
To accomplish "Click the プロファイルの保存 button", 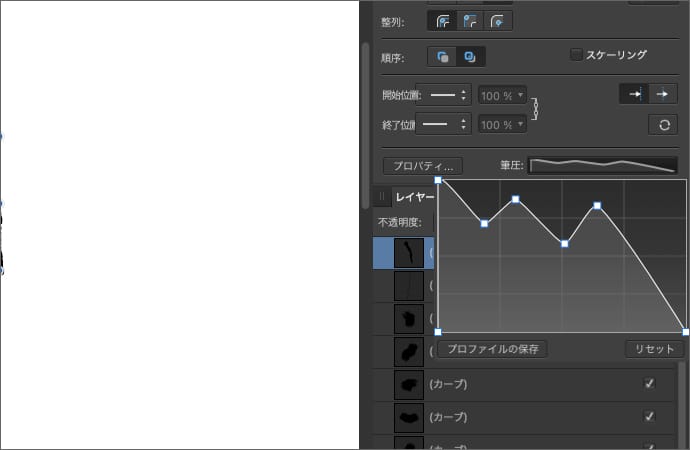I will pos(493,349).
